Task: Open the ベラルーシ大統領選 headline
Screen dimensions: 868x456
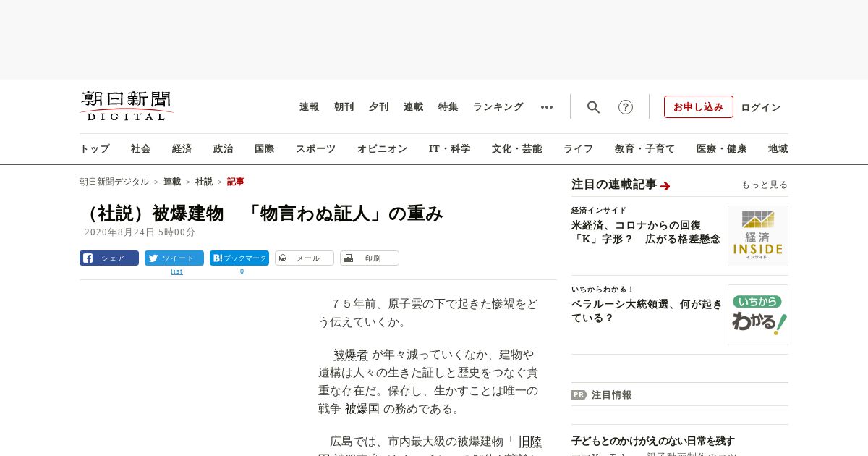Action: (647, 311)
